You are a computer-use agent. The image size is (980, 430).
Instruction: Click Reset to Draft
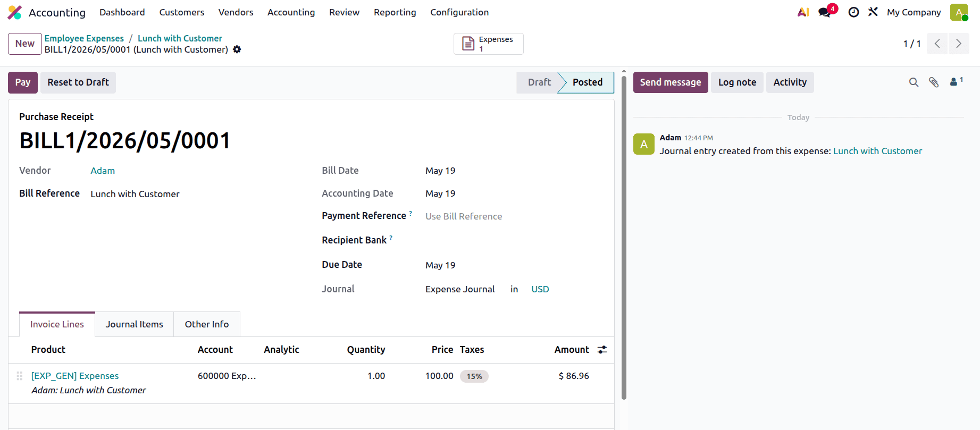pos(78,82)
